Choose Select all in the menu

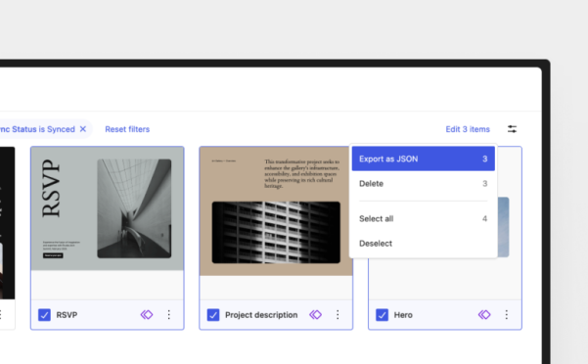(x=423, y=218)
